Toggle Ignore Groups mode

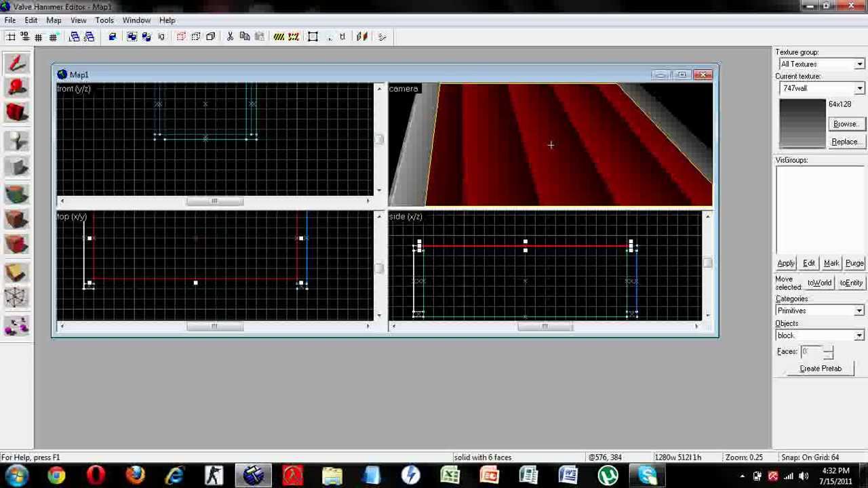pos(161,37)
